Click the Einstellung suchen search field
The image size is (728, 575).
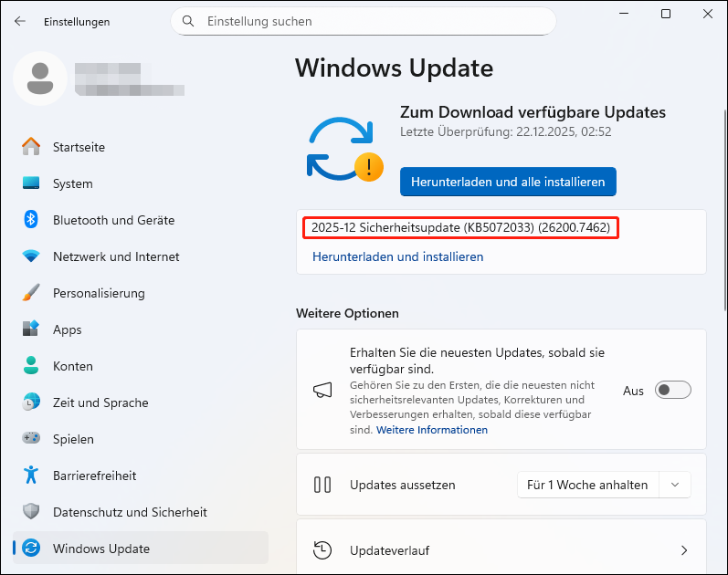coord(364,21)
